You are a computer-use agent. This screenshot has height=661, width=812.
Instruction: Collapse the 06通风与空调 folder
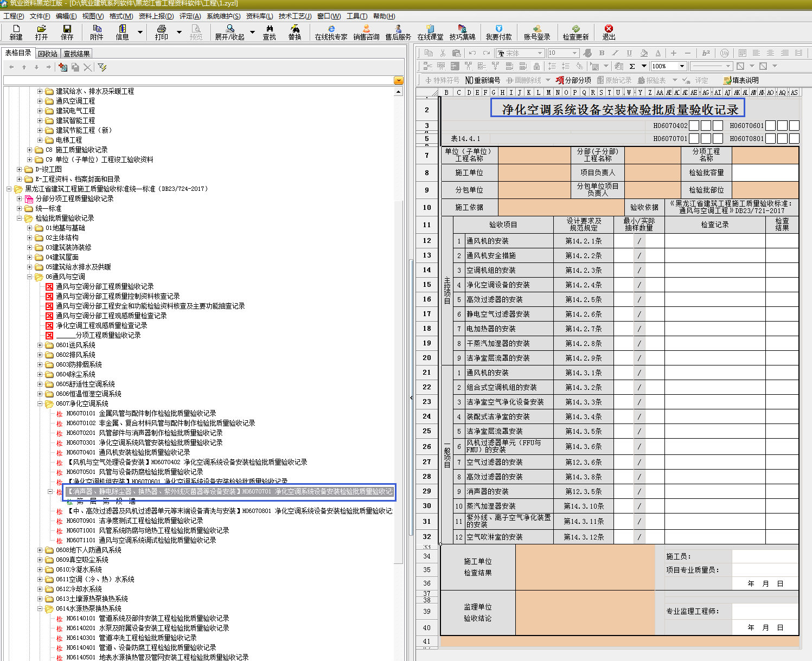point(30,277)
